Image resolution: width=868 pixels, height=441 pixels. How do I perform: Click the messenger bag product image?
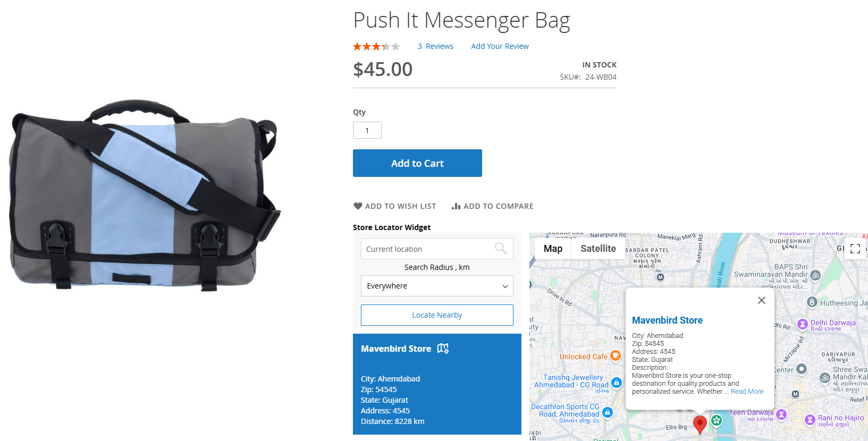145,194
